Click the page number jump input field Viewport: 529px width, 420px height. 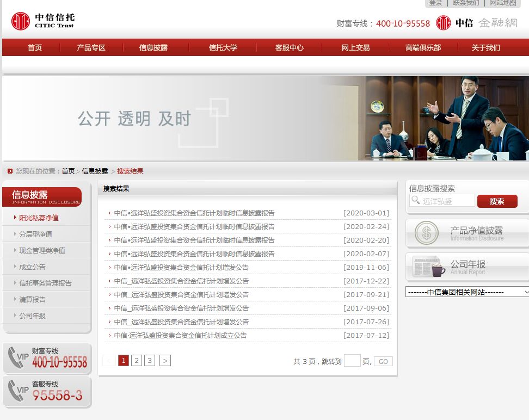coord(352,361)
